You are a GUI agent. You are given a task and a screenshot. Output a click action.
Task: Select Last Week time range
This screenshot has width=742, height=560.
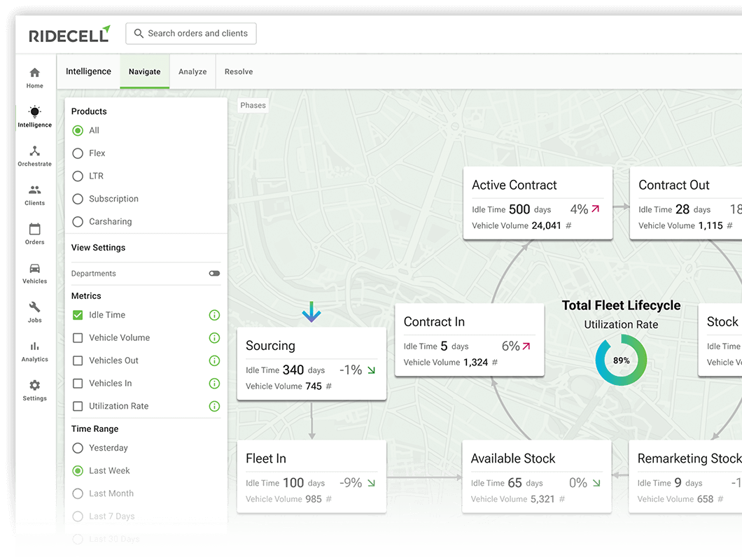tap(78, 470)
